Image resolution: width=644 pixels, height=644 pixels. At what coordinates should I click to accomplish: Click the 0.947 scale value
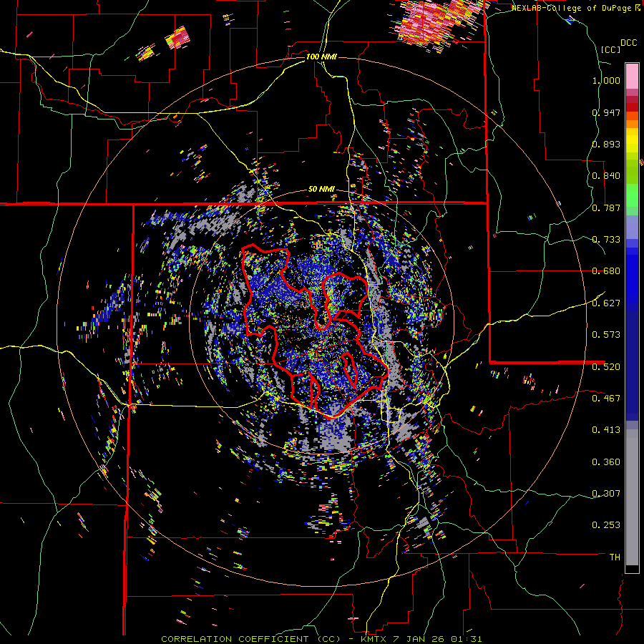click(x=606, y=112)
